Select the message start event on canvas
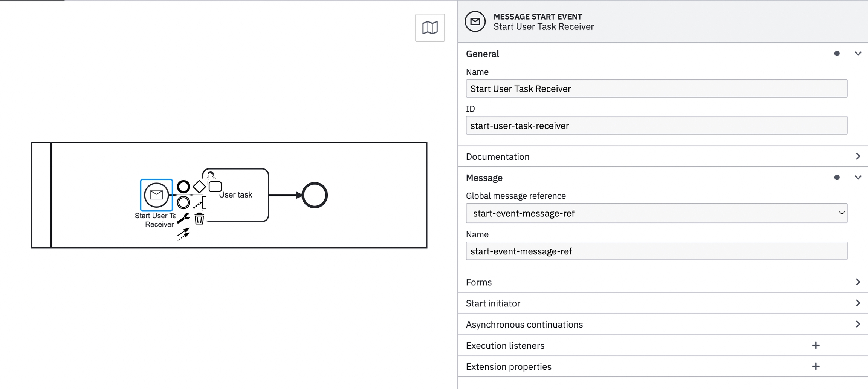The width and height of the screenshot is (868, 389). (x=156, y=195)
